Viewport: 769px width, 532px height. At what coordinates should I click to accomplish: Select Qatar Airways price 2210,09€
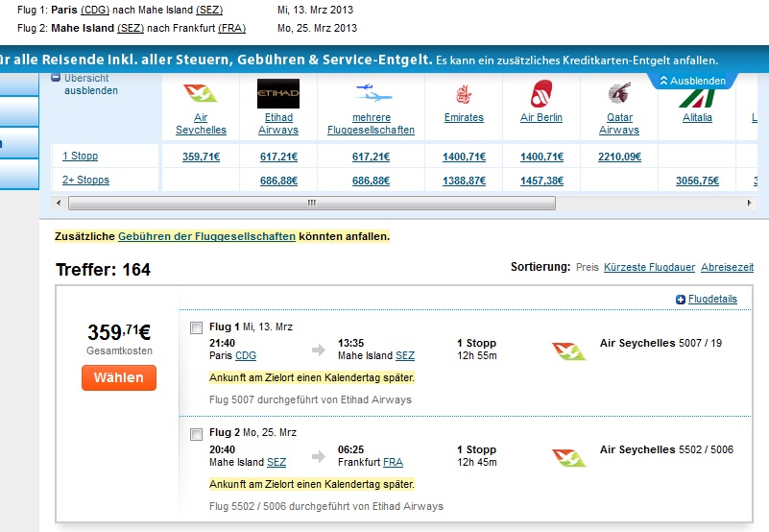pos(619,157)
